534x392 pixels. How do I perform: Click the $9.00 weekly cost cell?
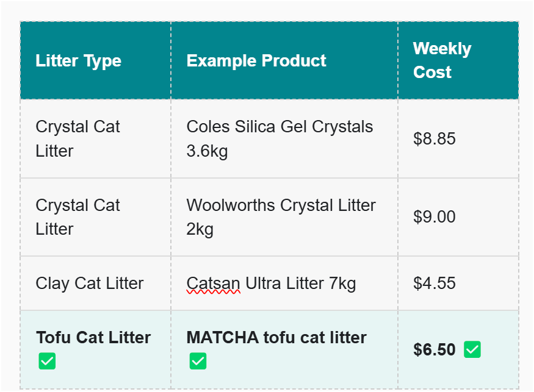[435, 217]
